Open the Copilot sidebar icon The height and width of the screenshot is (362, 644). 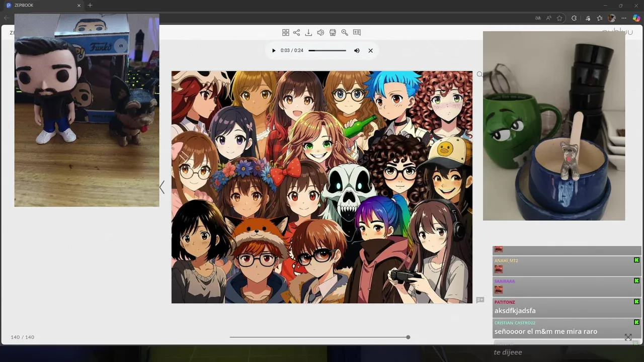(636, 18)
